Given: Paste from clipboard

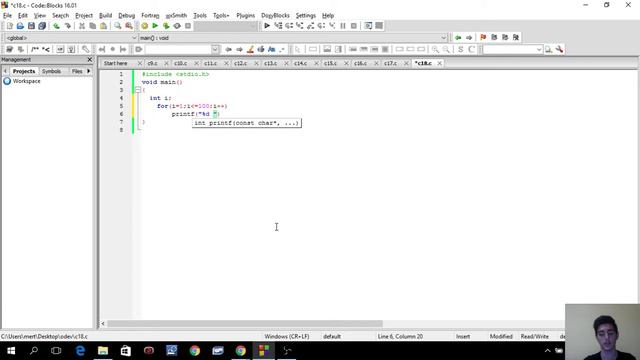Looking at the screenshot, I should point(103,26).
